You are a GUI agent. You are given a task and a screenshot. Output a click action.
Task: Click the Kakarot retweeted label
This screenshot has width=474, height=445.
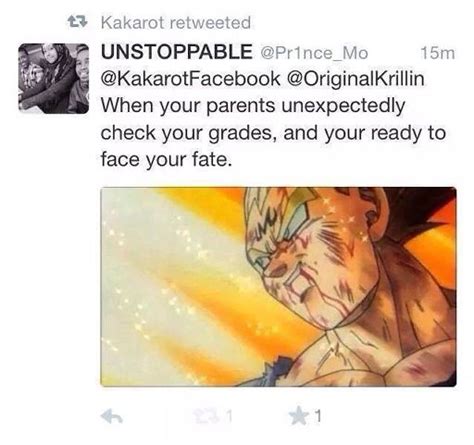pos(176,23)
